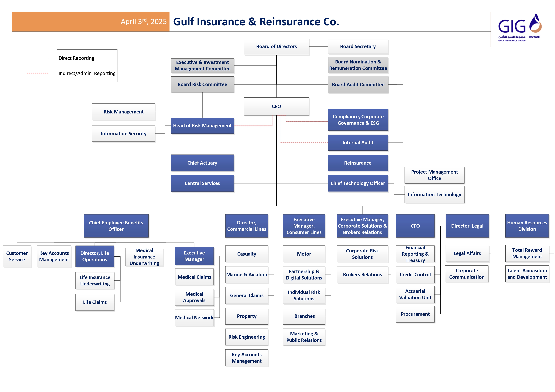Select the Project Management Office box
This screenshot has width=555, height=392.
pyautogui.click(x=434, y=175)
